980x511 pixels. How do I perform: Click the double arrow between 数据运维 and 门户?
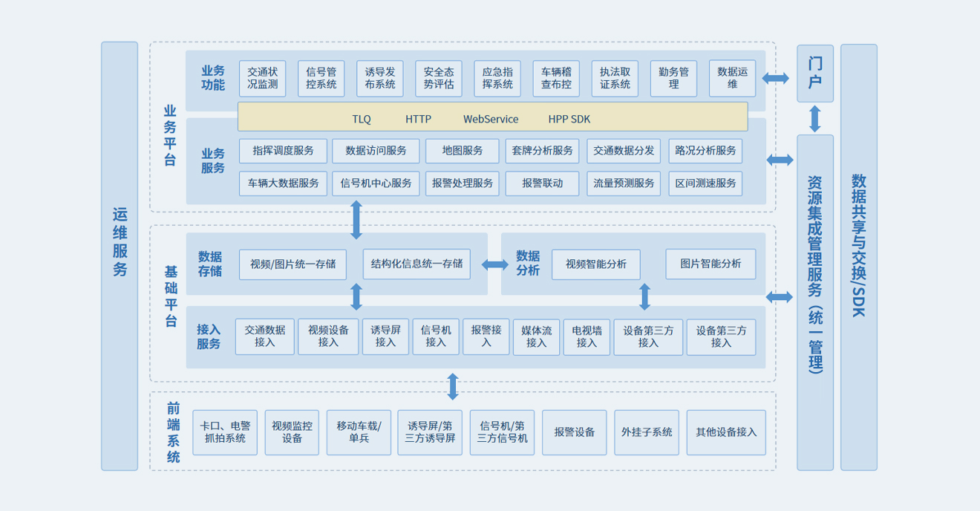tap(776, 78)
